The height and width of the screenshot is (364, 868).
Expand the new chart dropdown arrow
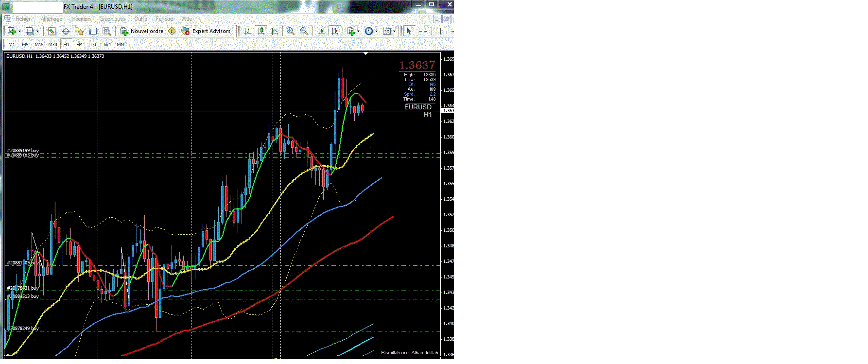[19, 32]
